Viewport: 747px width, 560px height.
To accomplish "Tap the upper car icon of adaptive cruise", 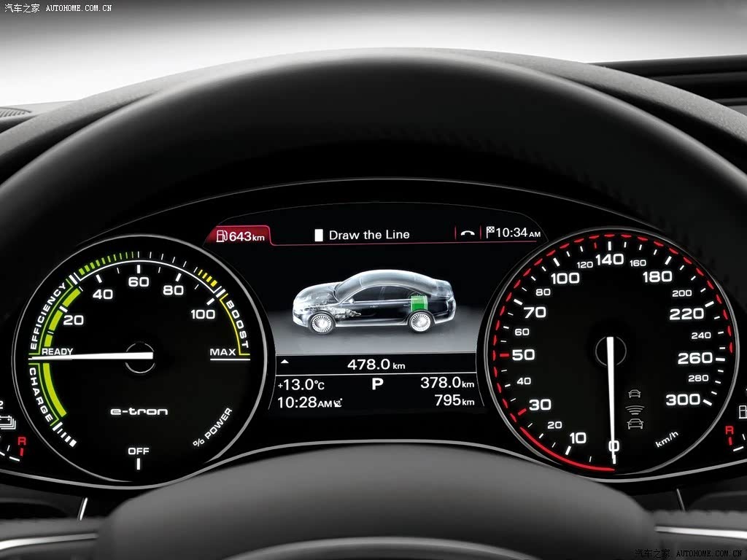I will [634, 393].
